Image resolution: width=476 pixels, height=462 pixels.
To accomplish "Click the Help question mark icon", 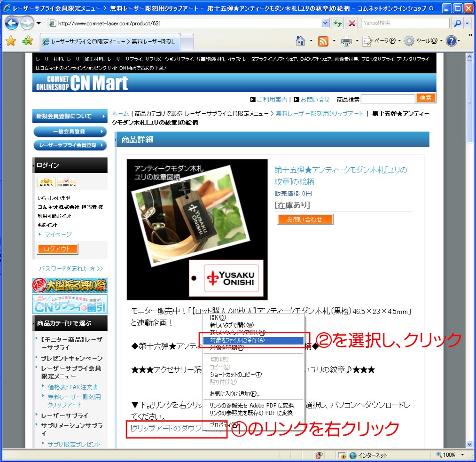I will (x=452, y=41).
